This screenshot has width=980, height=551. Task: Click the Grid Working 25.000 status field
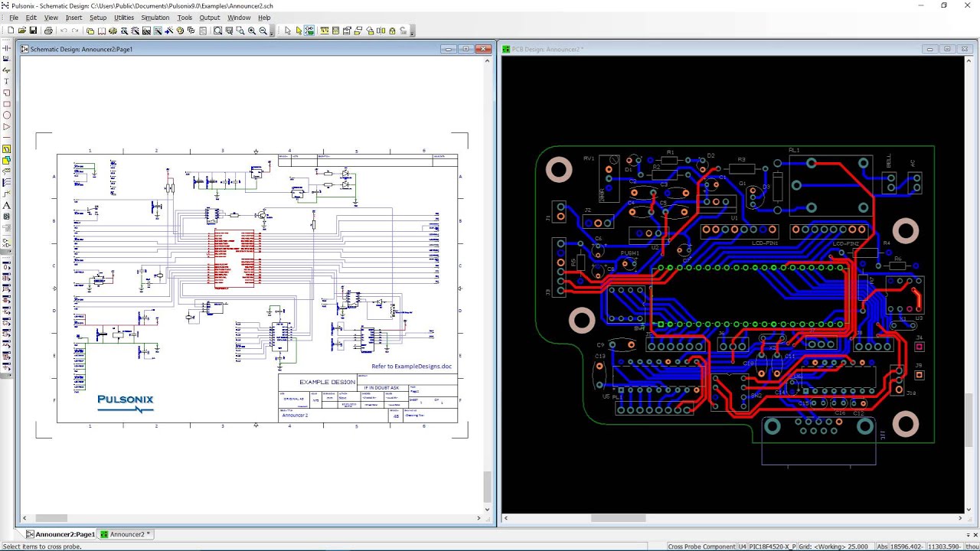point(836,546)
